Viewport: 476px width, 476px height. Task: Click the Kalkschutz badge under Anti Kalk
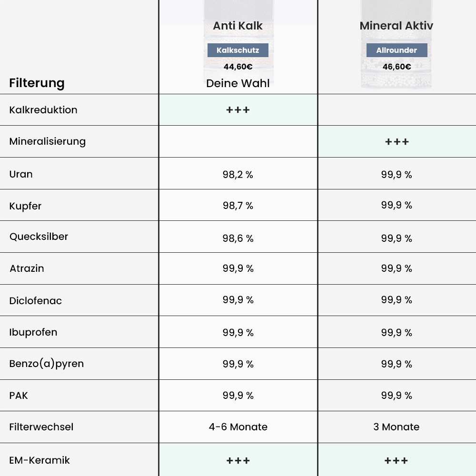pyautogui.click(x=238, y=50)
